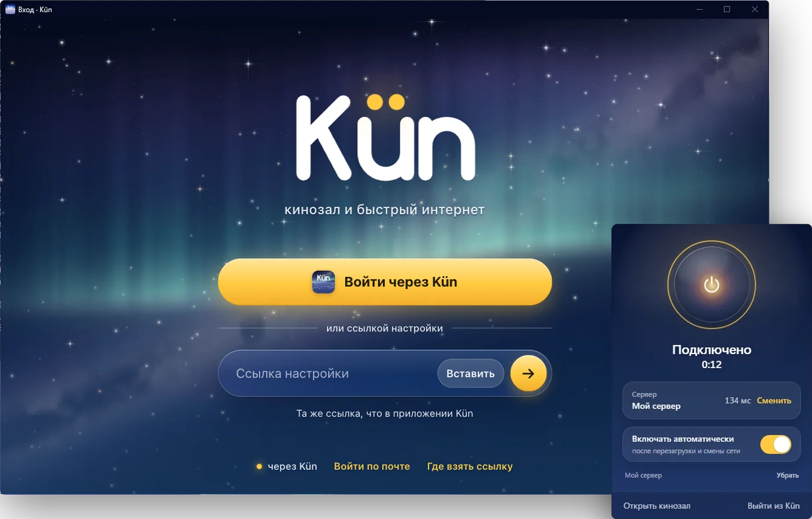The image size is (812, 519).
Task: Choose 'Войти по почте' link
Action: tap(372, 466)
